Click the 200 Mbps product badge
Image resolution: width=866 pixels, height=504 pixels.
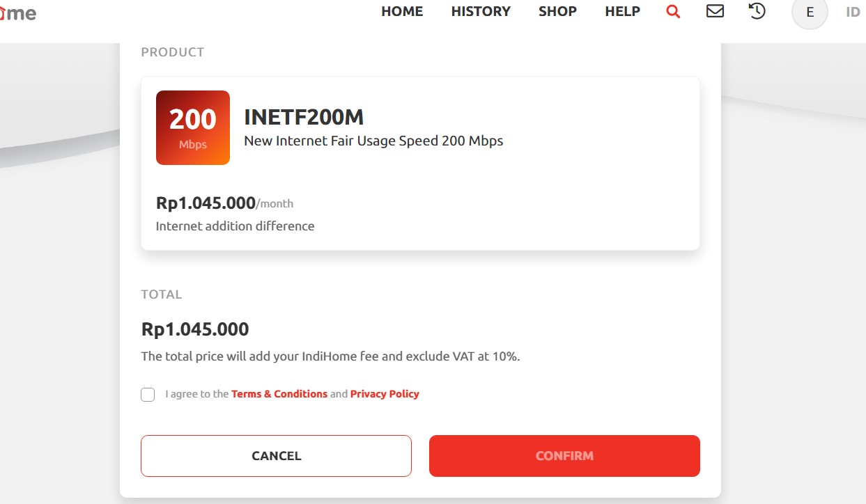[x=193, y=127]
